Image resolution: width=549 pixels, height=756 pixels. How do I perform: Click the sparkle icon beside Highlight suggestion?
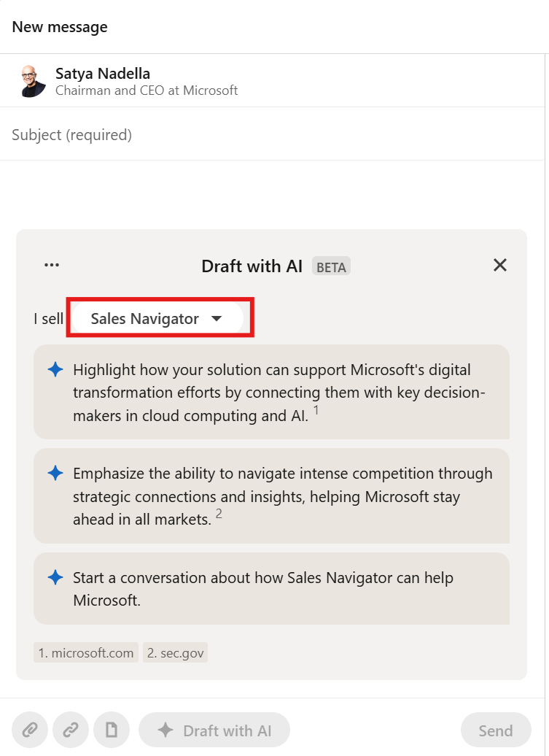tap(55, 370)
